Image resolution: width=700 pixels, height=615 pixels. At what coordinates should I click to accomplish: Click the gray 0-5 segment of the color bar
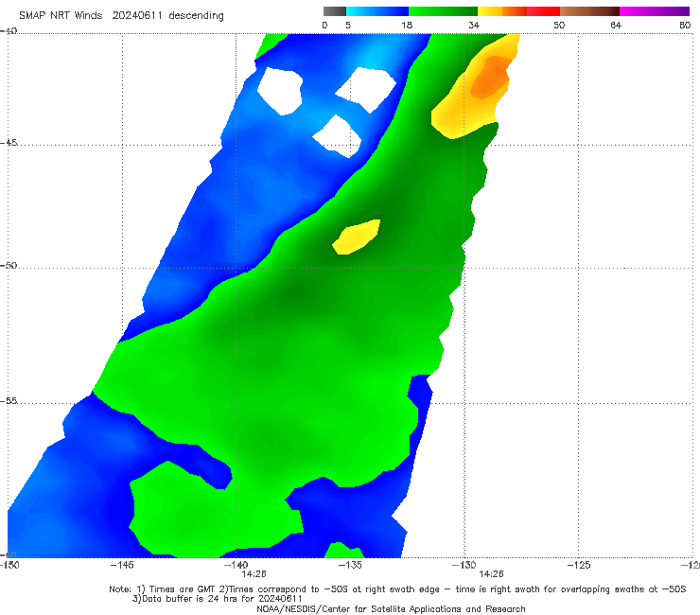coord(335,11)
